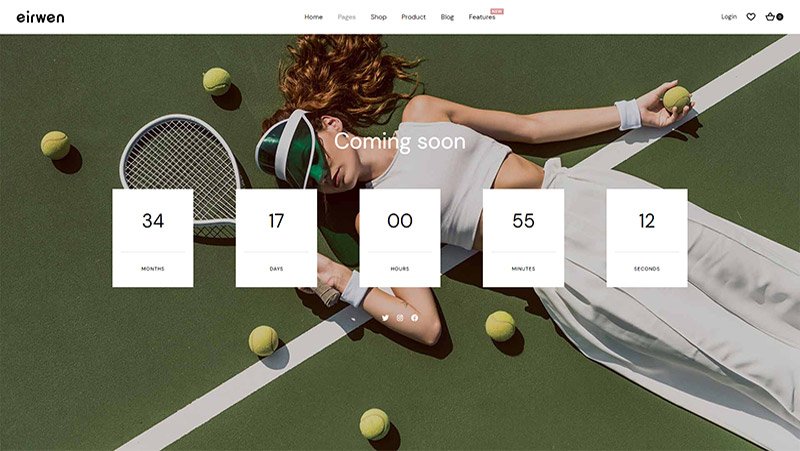Screen dimensions: 800x451
Task: Visit the Facebook social icon
Action: (x=414, y=318)
